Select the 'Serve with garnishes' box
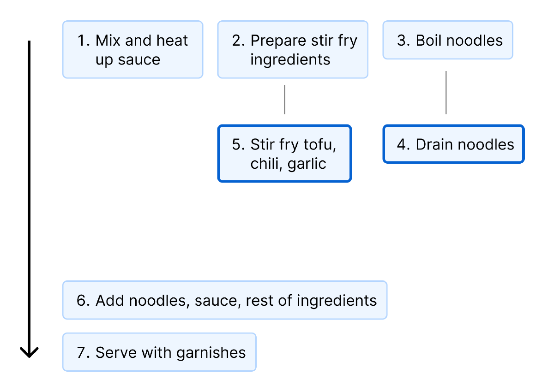554x392 pixels. click(x=159, y=352)
